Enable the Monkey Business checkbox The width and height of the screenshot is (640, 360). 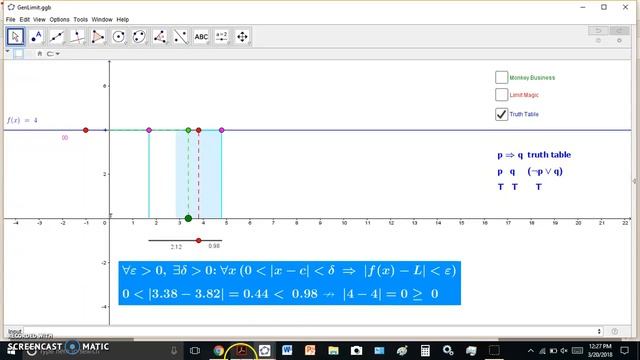point(502,77)
